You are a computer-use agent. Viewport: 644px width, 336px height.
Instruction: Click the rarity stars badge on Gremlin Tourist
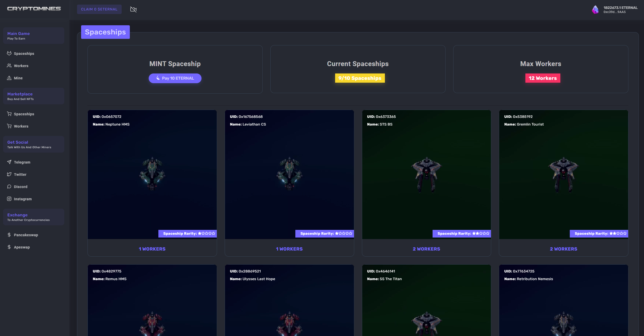click(x=599, y=233)
